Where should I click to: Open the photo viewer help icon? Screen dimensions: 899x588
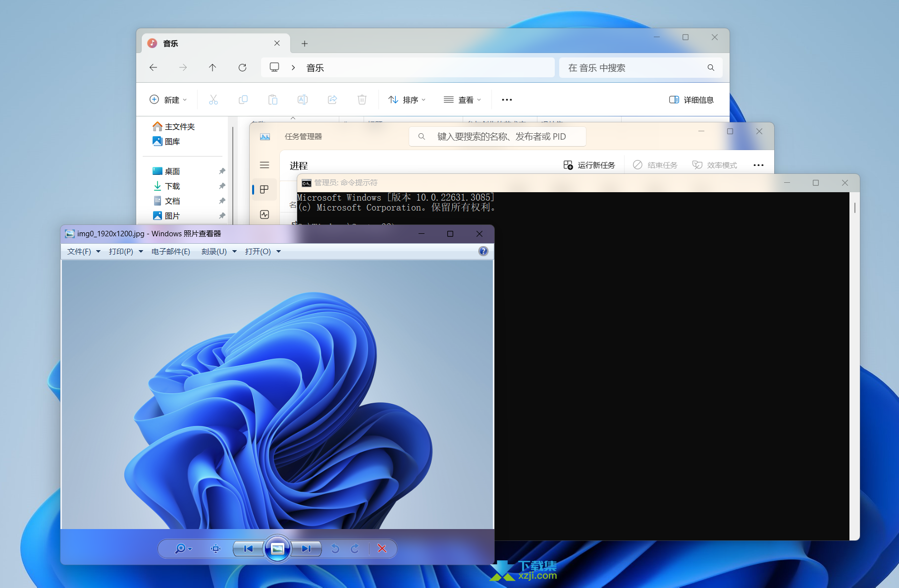point(483,251)
